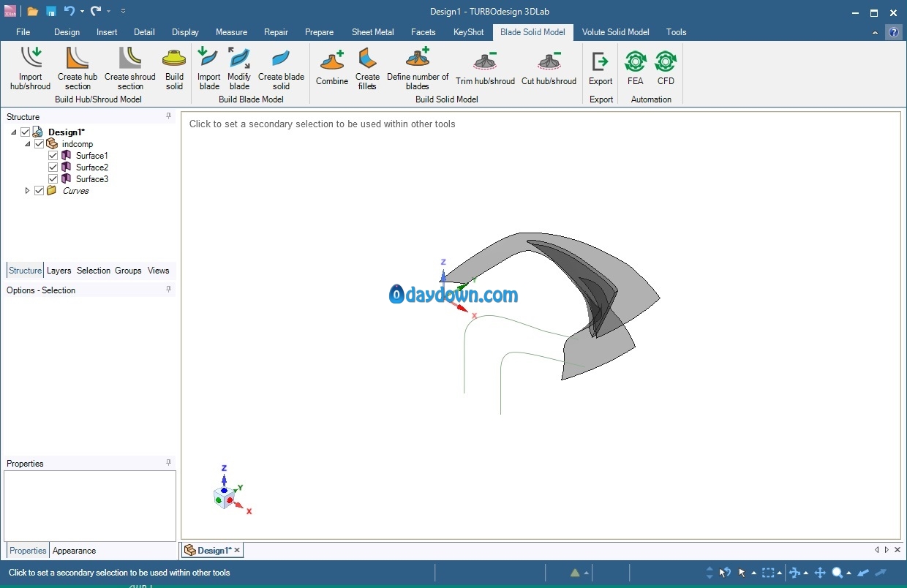Launch the CFD automation tool
The image size is (907, 588).
pos(666,61)
